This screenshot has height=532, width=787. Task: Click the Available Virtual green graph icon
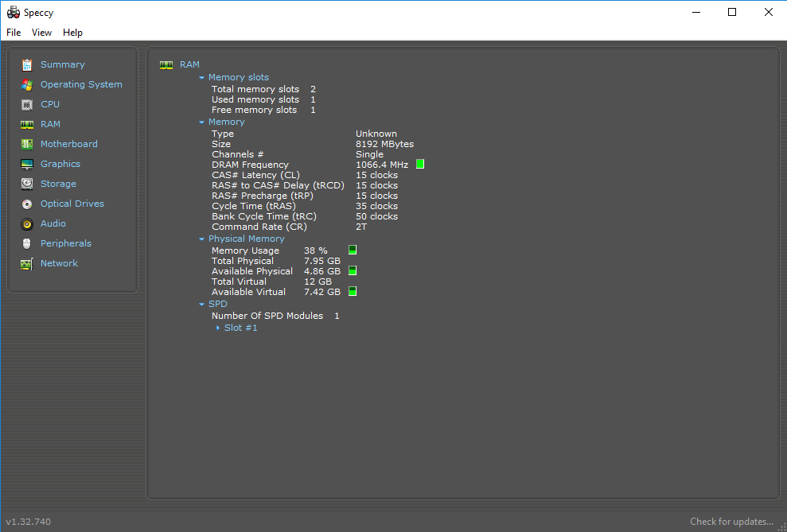click(x=353, y=291)
